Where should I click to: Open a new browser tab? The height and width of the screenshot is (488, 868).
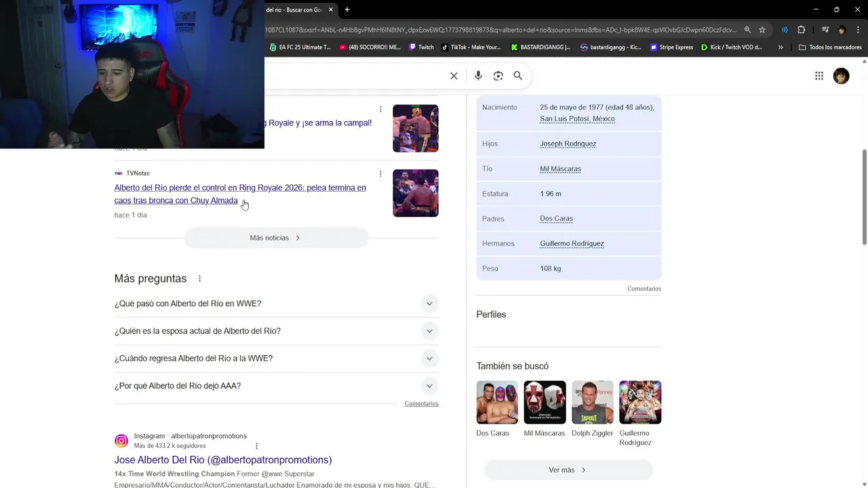tap(347, 9)
